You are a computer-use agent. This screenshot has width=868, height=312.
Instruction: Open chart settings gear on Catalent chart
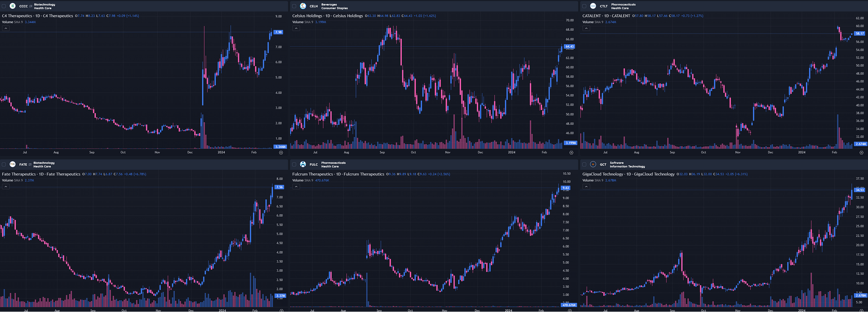pos(861,153)
